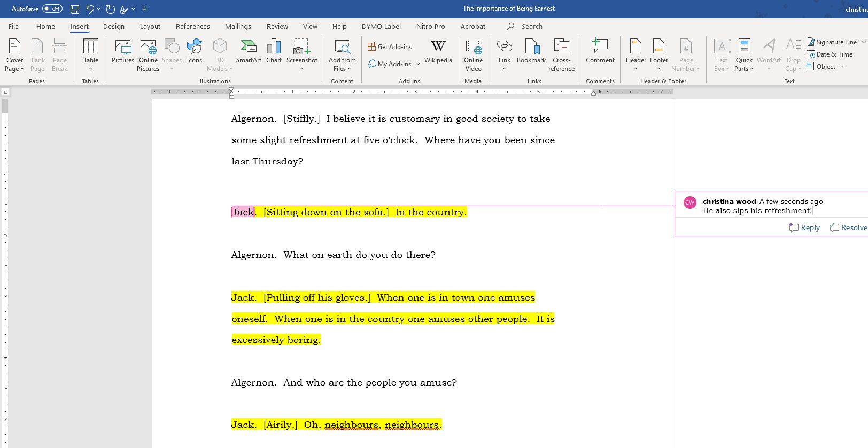This screenshot has height=448, width=868.
Task: Insert a Chart
Action: [x=274, y=52]
